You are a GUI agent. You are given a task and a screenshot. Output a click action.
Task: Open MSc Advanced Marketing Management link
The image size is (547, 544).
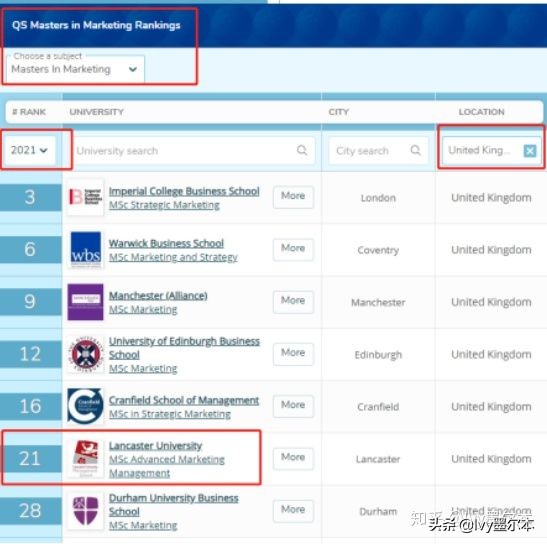(166, 466)
